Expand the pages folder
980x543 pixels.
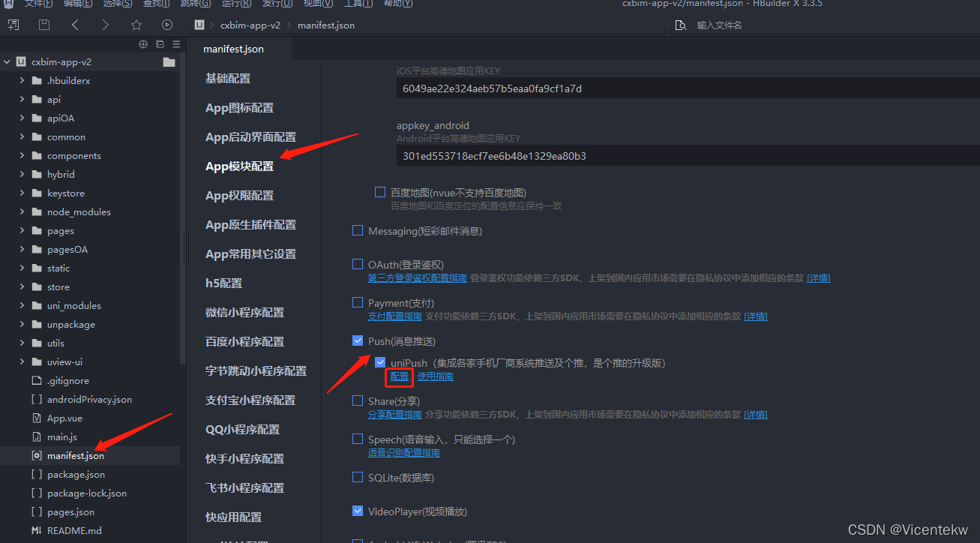(x=22, y=230)
